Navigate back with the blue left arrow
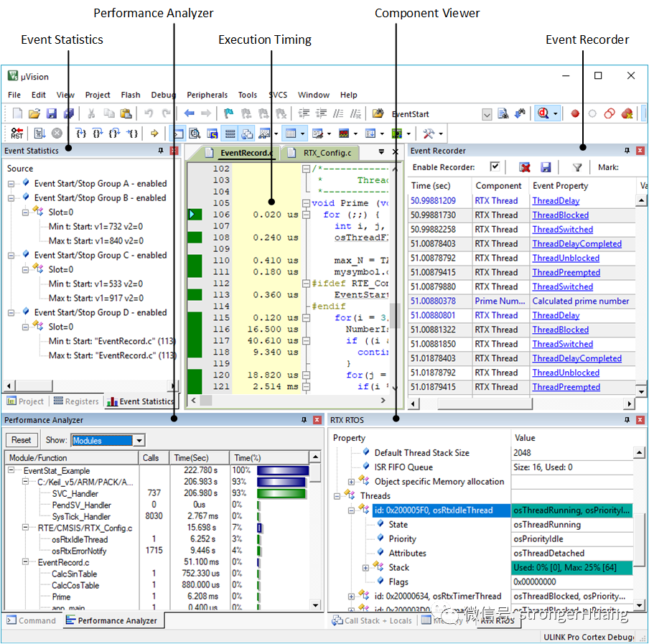Screen dimensions: 649x644 [x=189, y=113]
